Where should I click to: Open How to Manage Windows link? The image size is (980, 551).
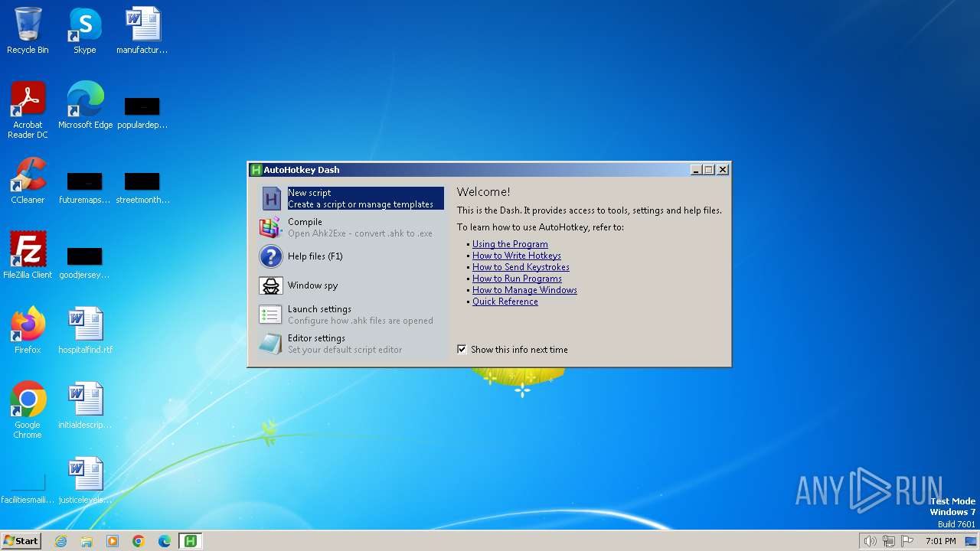point(524,290)
